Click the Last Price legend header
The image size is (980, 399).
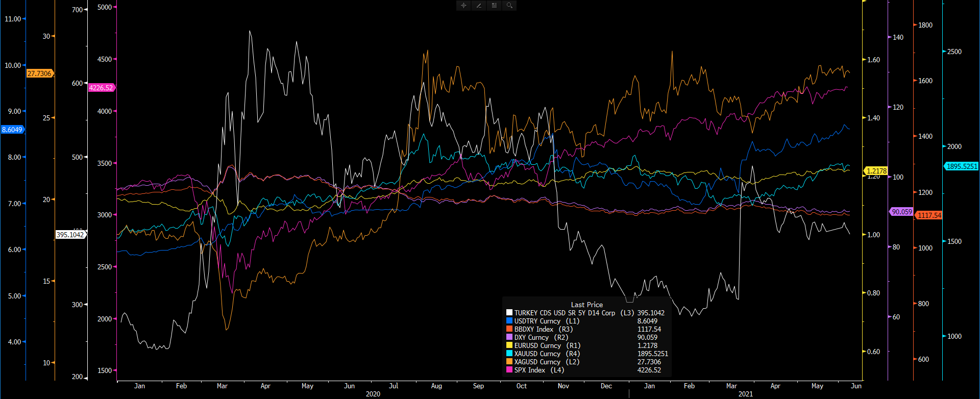tap(586, 305)
